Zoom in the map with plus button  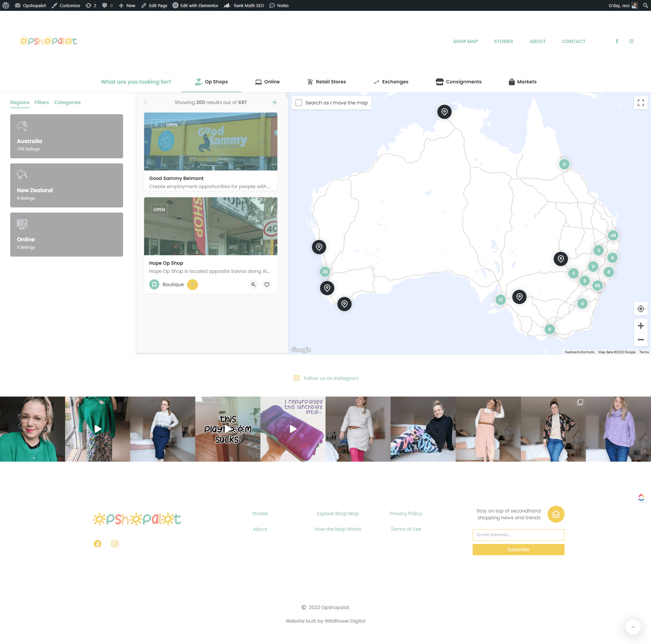[640, 326]
